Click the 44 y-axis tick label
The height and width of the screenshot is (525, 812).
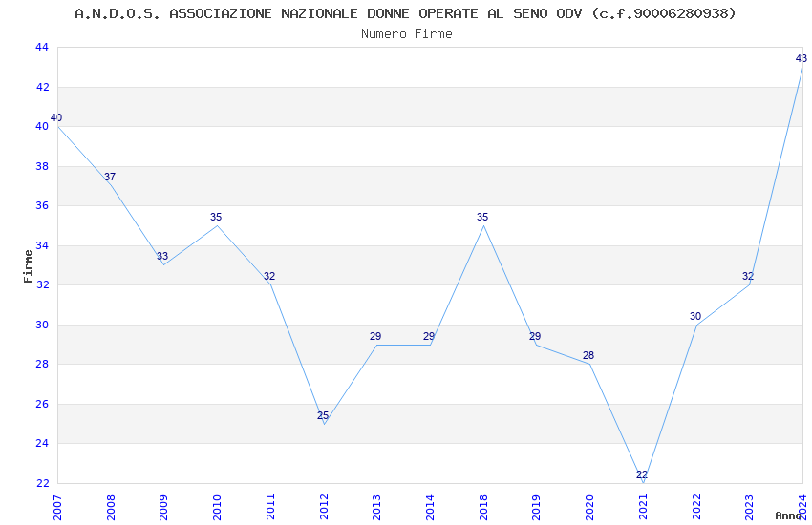tap(42, 47)
